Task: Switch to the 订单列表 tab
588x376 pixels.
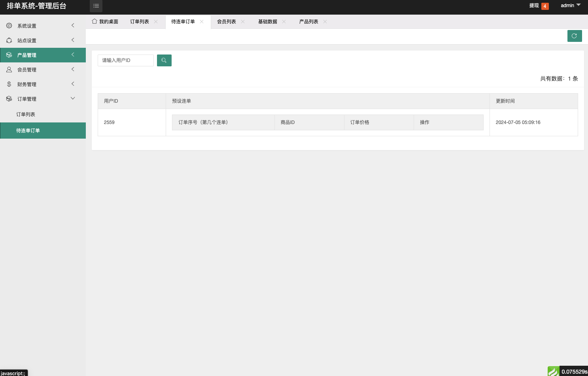Action: coord(140,22)
